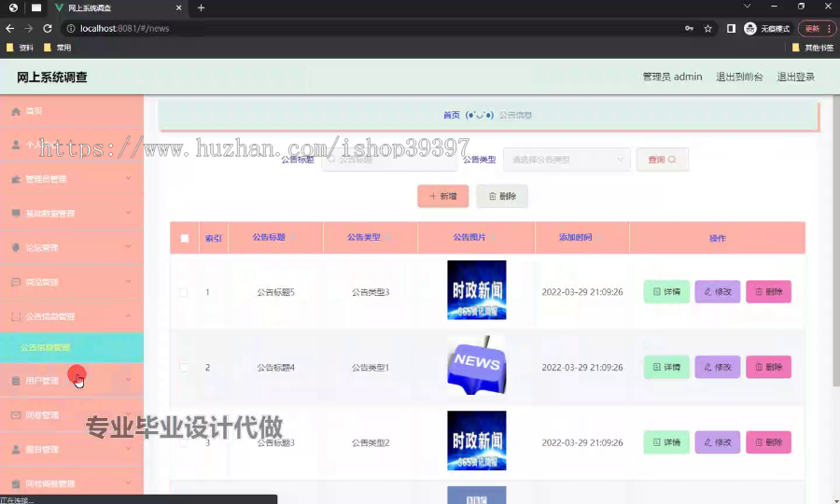Click the 问卷管理 envelope icon

16,415
